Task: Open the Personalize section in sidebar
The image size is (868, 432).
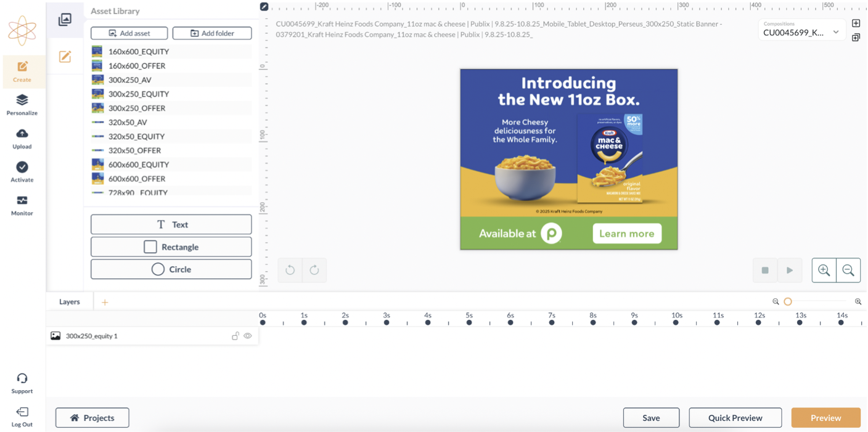Action: 22,105
